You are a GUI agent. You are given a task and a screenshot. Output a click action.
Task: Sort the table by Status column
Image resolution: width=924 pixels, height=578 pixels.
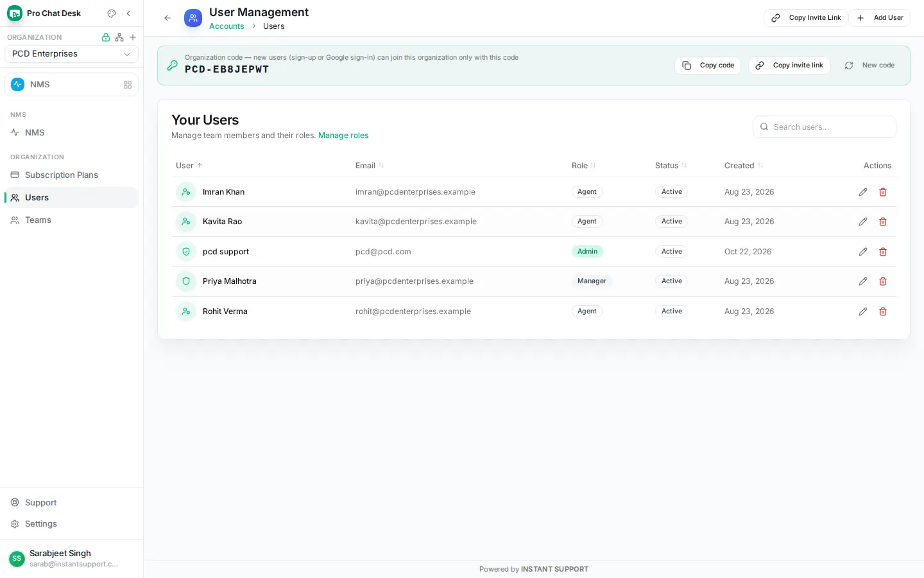(671, 166)
